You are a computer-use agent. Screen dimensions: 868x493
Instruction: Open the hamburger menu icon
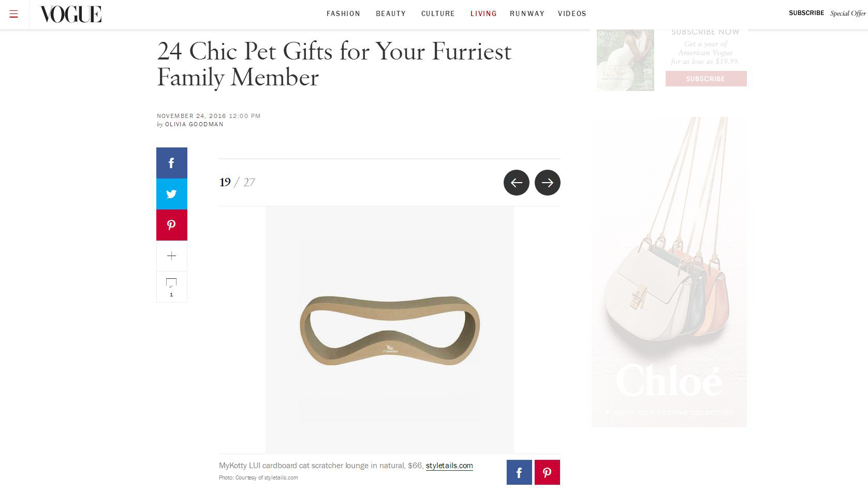tap(14, 14)
